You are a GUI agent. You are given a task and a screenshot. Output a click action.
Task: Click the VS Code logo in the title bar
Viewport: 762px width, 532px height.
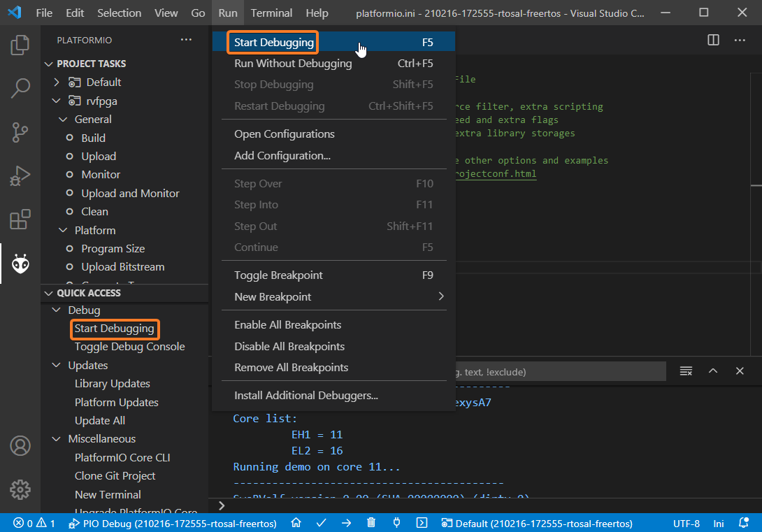coord(15,13)
